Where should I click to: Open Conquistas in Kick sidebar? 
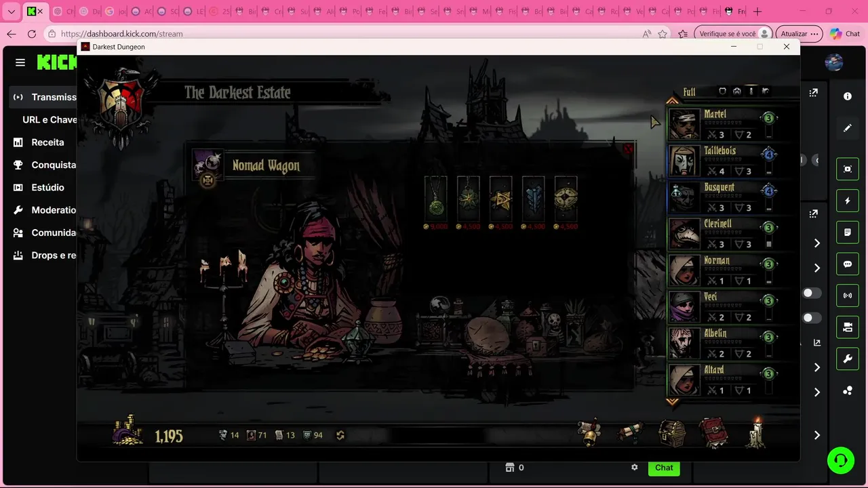click(x=43, y=165)
